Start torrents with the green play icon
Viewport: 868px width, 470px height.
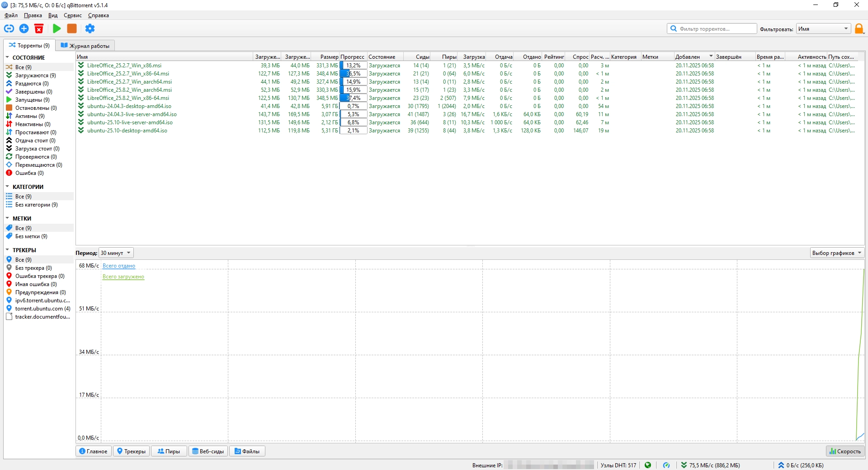pyautogui.click(x=57, y=29)
